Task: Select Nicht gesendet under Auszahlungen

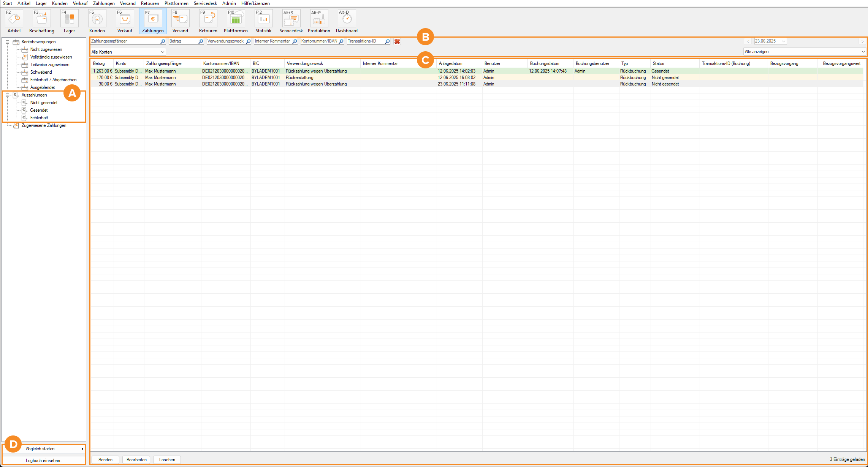Action: [x=44, y=103]
